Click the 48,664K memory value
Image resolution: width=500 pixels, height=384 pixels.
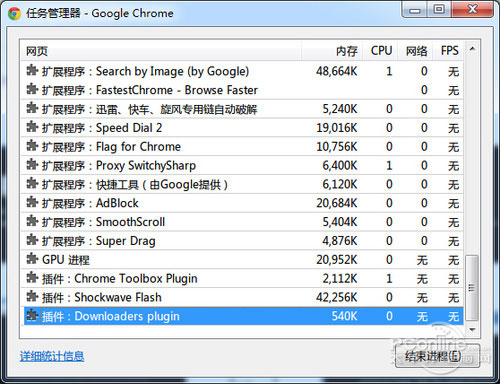337,71
